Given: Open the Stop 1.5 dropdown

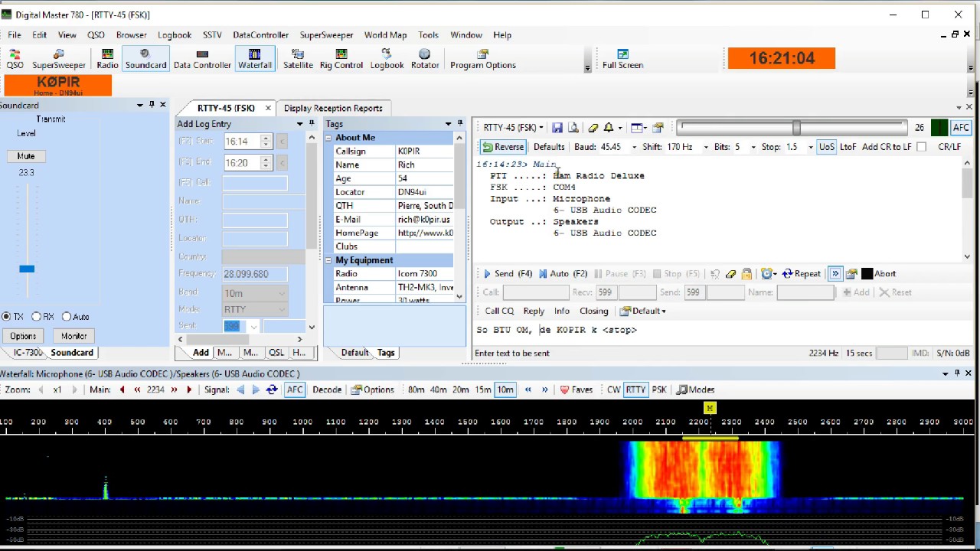Looking at the screenshot, I should click(x=810, y=147).
